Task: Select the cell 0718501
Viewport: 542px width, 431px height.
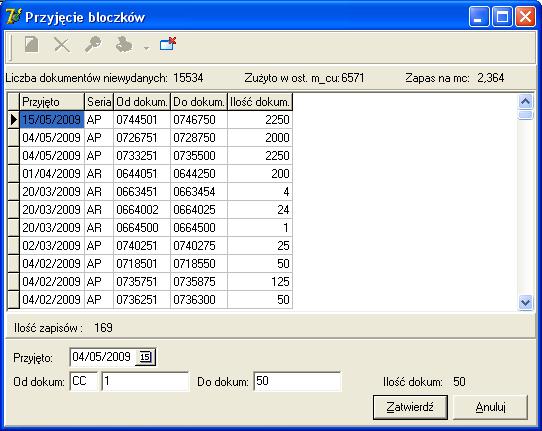Action: pos(142,263)
